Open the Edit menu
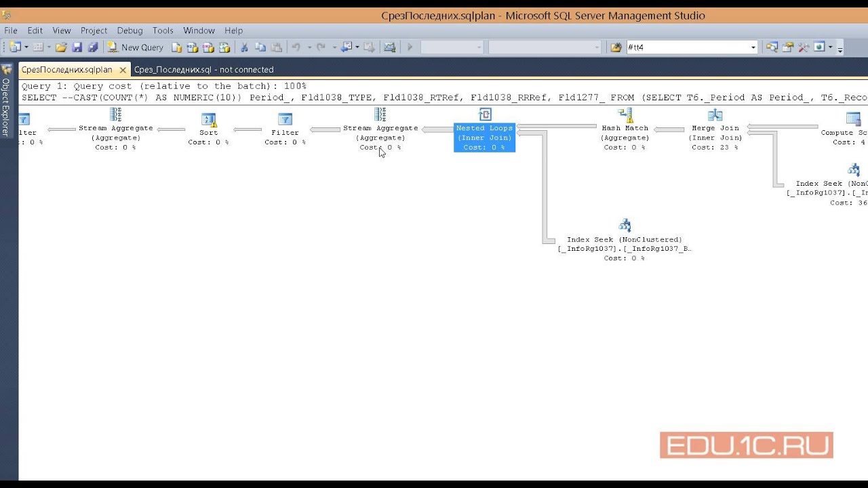The width and height of the screenshot is (868, 488). pos(35,30)
